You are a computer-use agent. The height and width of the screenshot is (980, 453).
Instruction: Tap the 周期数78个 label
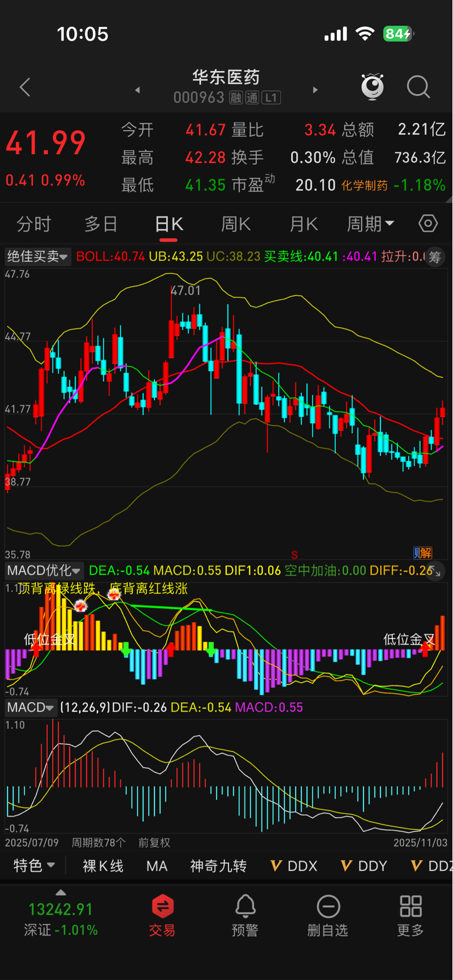[x=98, y=843]
